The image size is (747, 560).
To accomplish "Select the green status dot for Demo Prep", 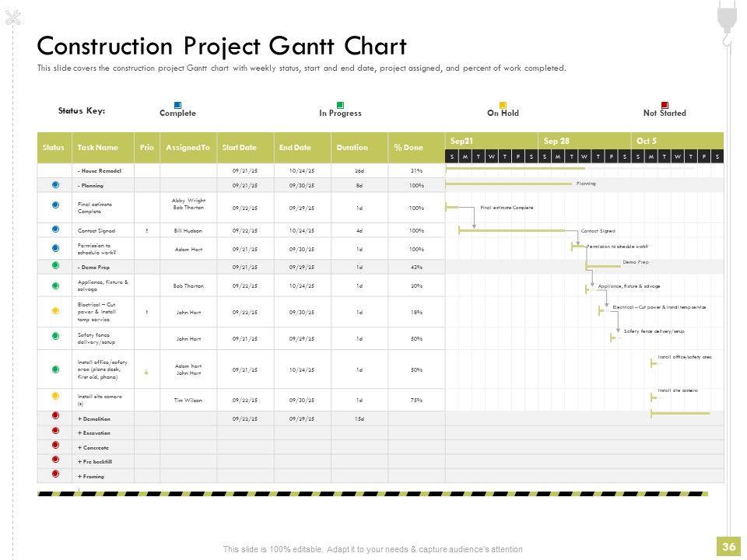I will [x=55, y=265].
